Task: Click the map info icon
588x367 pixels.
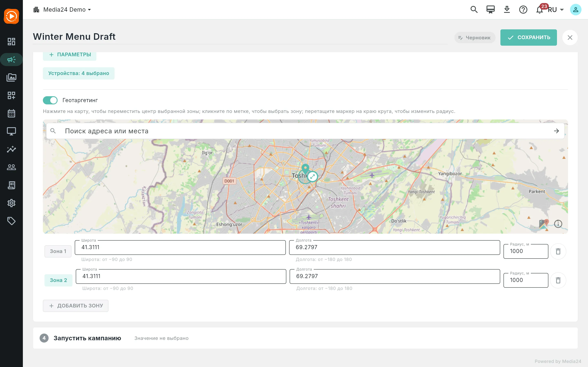Action: 558,224
